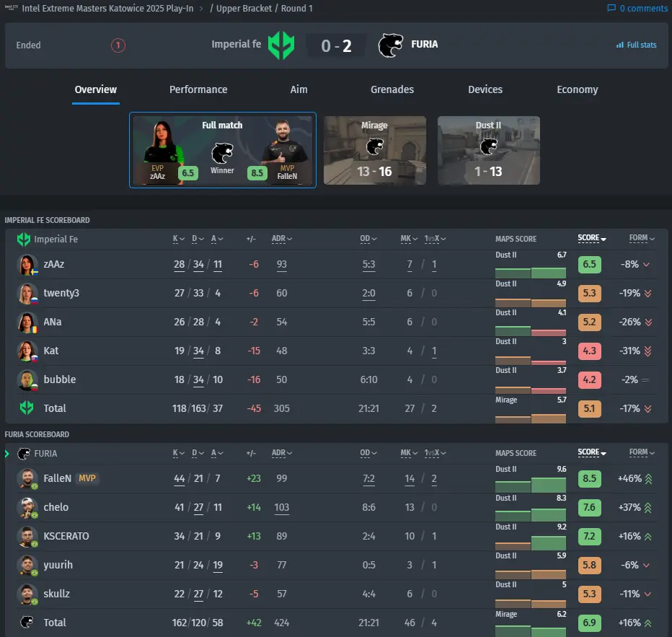Image resolution: width=672 pixels, height=637 pixels.
Task: Click skullz's 5.3 score badge
Action: click(589, 594)
